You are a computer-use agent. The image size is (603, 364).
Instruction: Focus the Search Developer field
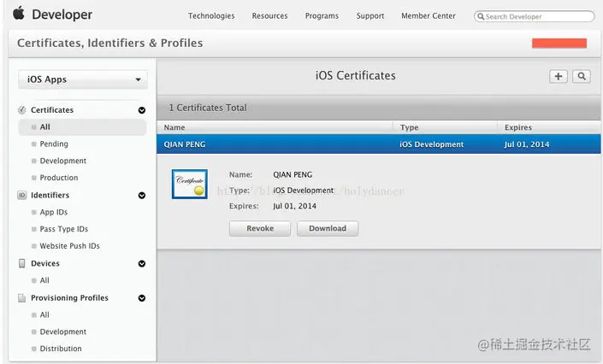pos(535,16)
